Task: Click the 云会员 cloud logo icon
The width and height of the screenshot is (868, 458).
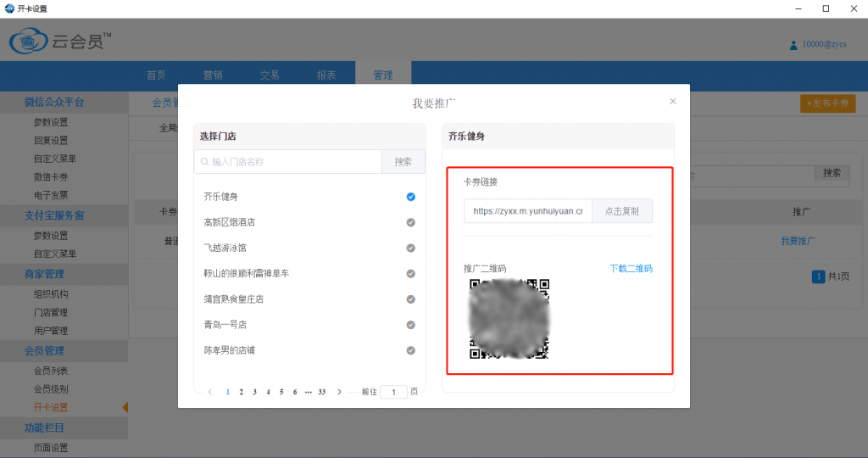Action: (x=28, y=41)
